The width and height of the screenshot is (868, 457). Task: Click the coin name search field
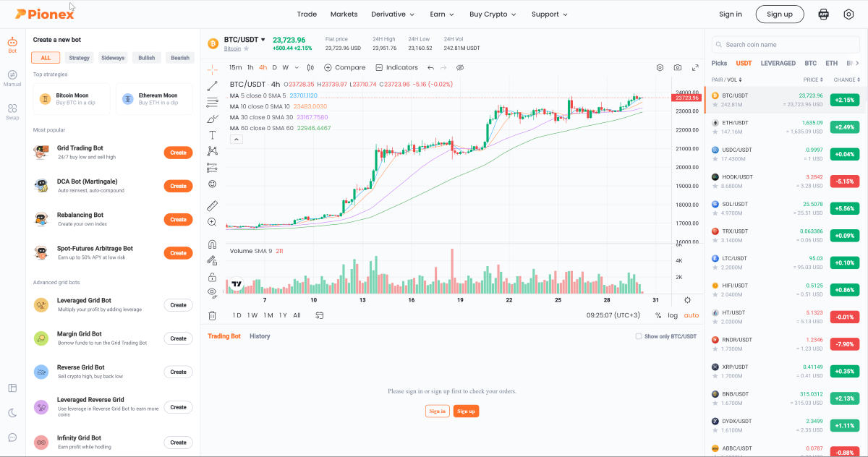pyautogui.click(x=786, y=44)
